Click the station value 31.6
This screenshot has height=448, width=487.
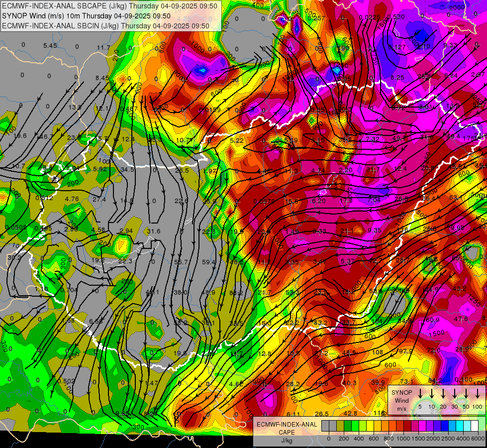pos(154,231)
